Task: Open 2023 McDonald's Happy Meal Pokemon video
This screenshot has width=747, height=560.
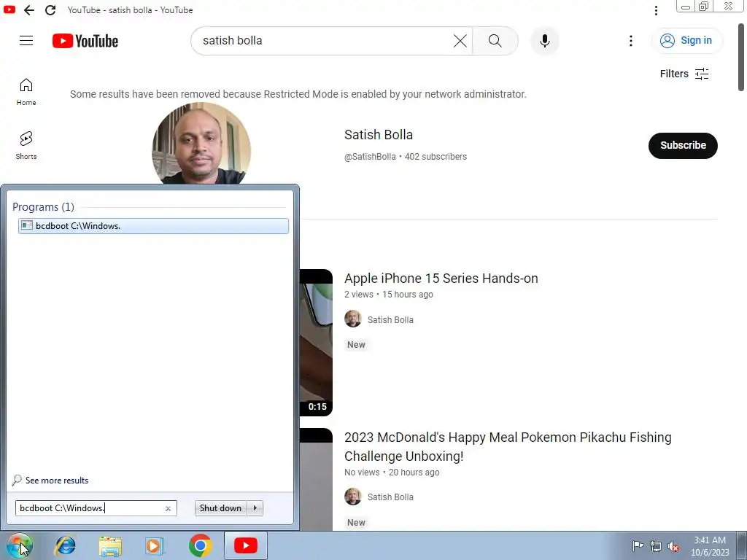Action: [508, 447]
